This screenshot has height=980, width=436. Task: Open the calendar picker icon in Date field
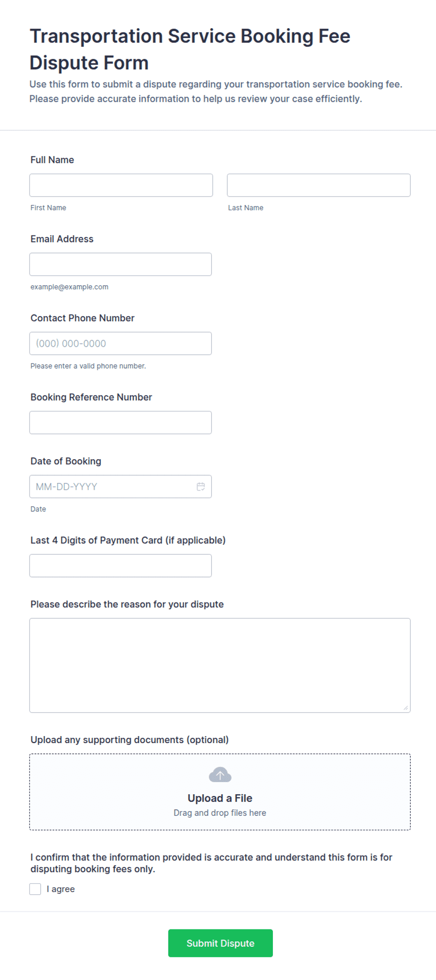(x=201, y=486)
